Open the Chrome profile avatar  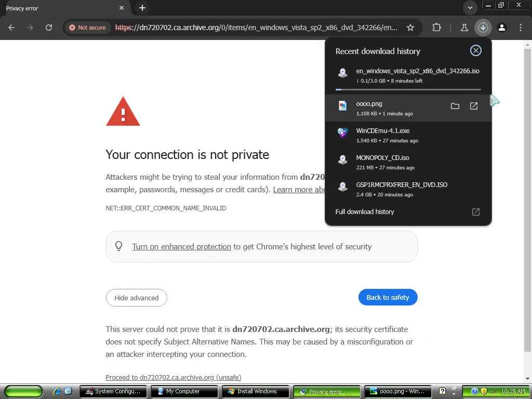click(x=502, y=28)
